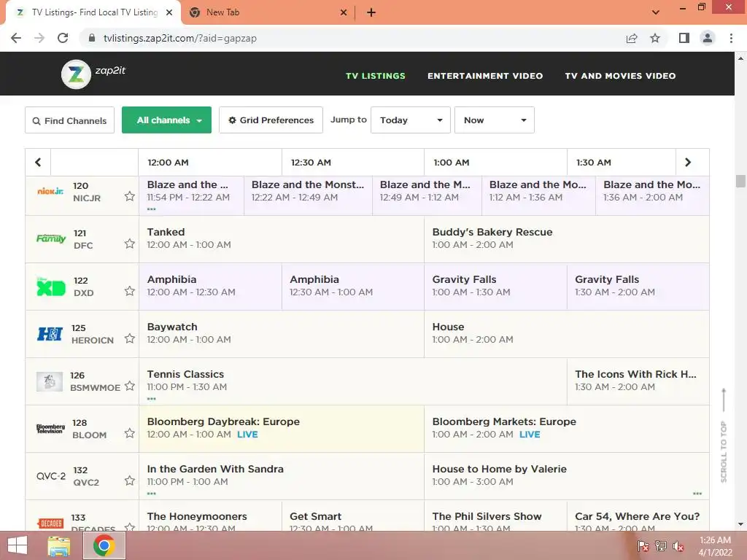This screenshot has height=560, width=747.
Task: Favorite the NICJR channel star
Action: 130,196
